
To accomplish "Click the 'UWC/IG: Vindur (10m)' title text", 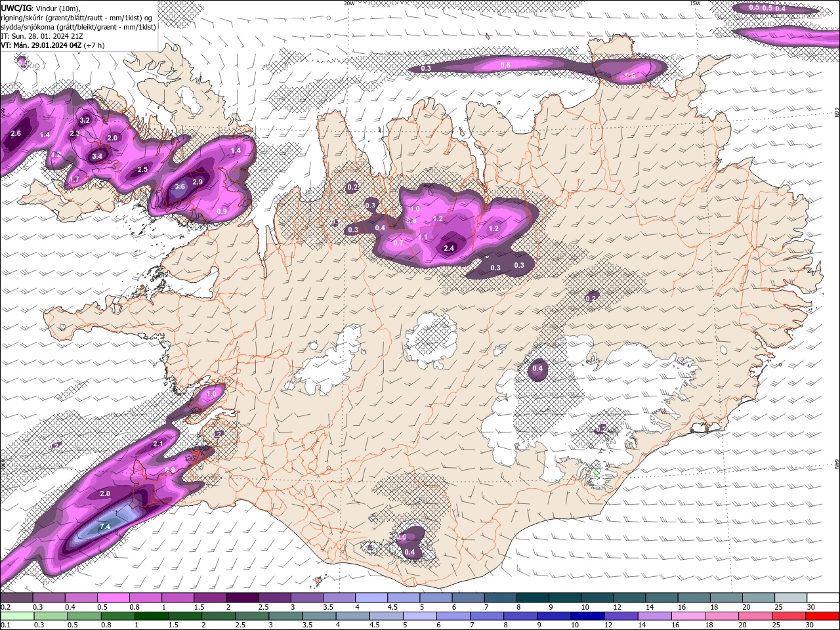I will [x=40, y=7].
